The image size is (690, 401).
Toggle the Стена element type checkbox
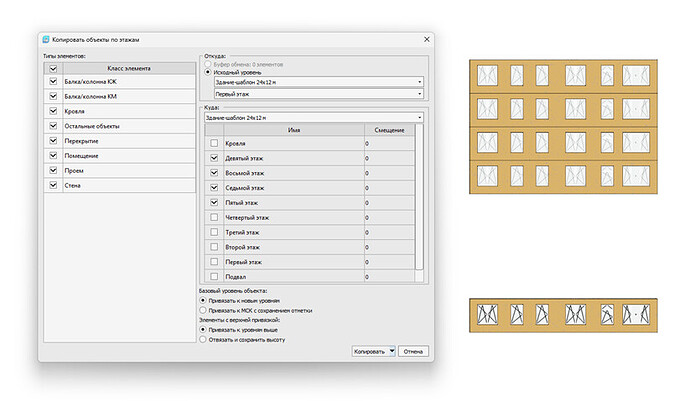53,186
